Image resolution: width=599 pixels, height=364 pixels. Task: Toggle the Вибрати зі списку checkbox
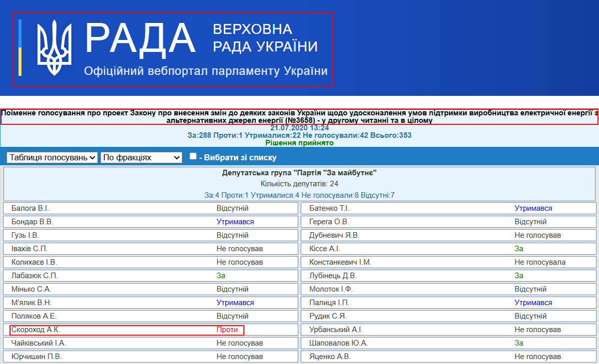(193, 156)
